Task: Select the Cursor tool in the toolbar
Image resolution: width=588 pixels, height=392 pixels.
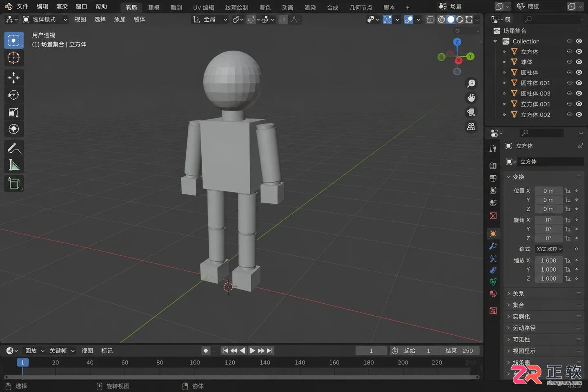Action: click(13, 58)
